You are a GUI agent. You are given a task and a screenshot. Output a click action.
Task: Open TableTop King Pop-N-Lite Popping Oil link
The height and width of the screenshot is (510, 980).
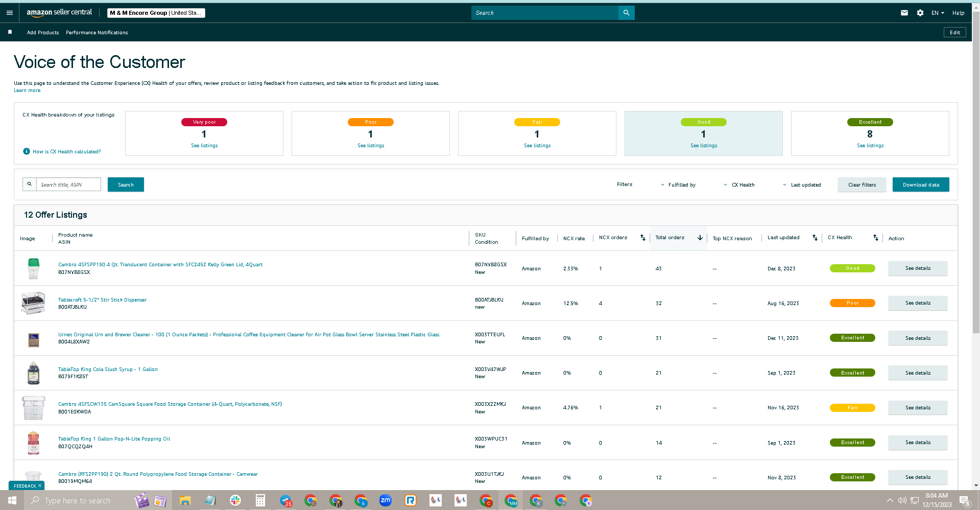tap(114, 438)
